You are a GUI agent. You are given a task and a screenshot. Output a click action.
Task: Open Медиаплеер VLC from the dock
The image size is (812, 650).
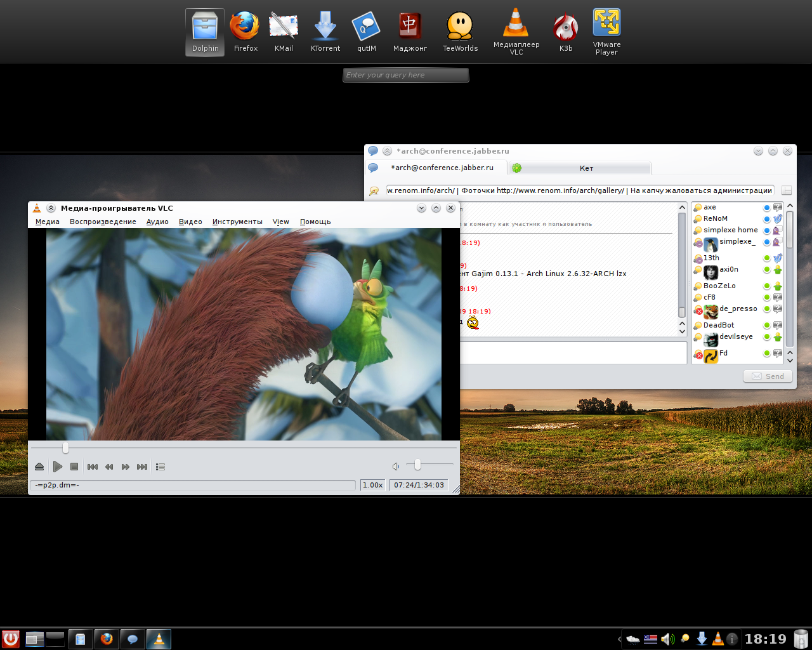[x=516, y=32]
